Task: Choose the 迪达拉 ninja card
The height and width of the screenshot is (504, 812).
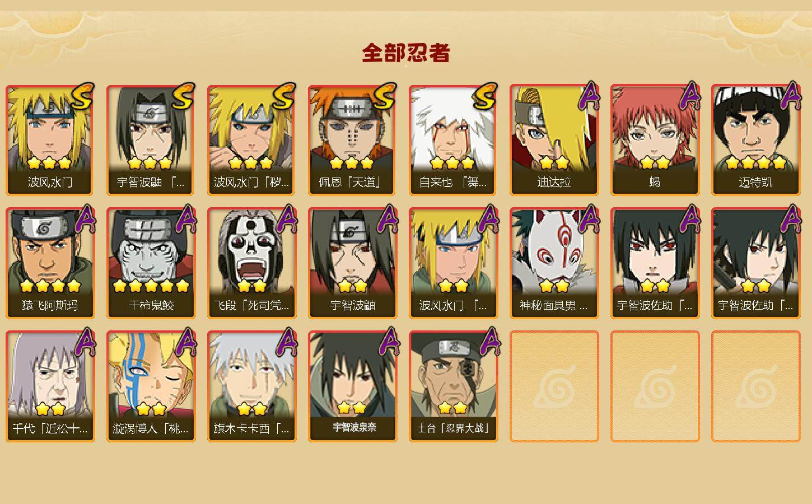Action: click(x=554, y=140)
